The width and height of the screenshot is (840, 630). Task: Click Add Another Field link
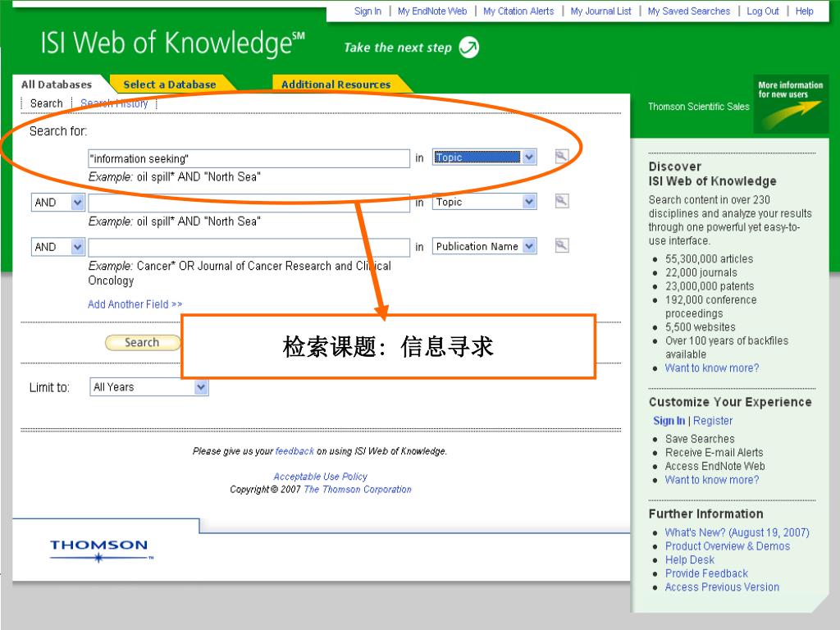(135, 304)
